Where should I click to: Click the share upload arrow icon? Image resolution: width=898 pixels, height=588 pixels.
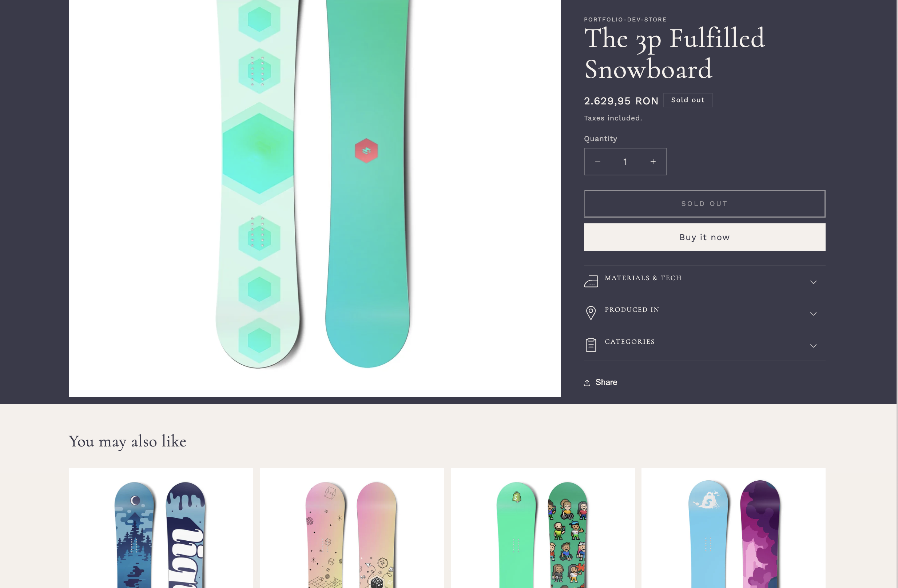[x=587, y=383]
